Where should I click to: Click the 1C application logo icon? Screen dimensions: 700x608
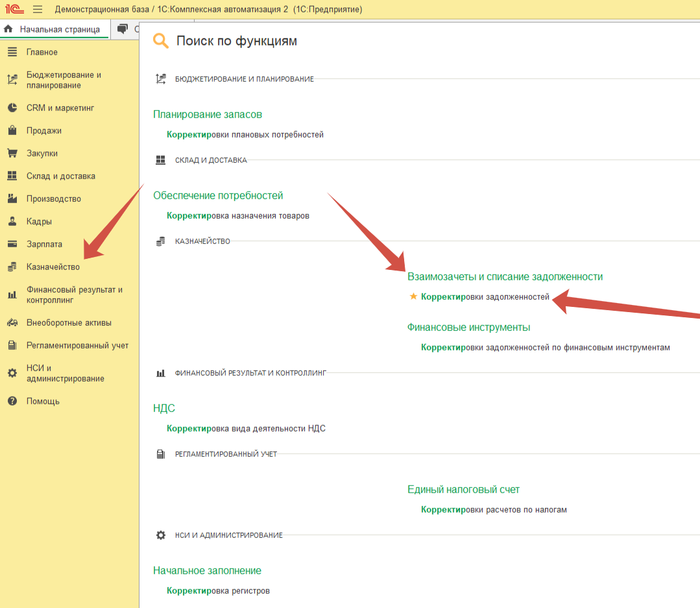(x=14, y=9)
